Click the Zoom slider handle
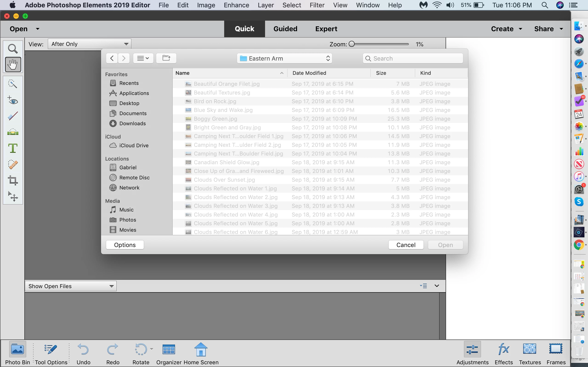The width and height of the screenshot is (588, 367). (352, 44)
